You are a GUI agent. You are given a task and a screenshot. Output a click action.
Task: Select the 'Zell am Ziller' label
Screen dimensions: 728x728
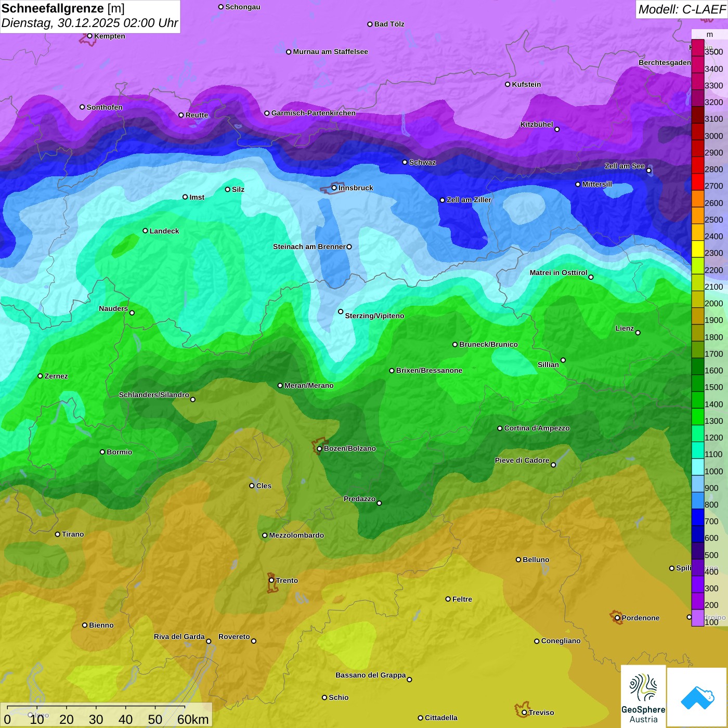tap(469, 200)
